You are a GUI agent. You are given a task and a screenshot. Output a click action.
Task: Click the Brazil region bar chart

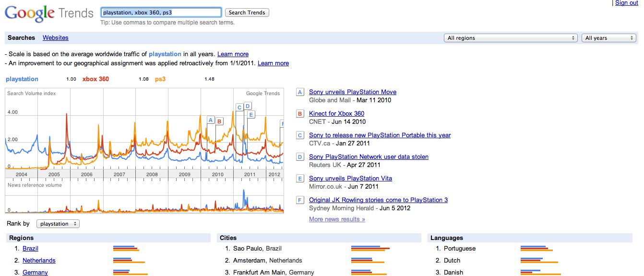pos(126,249)
